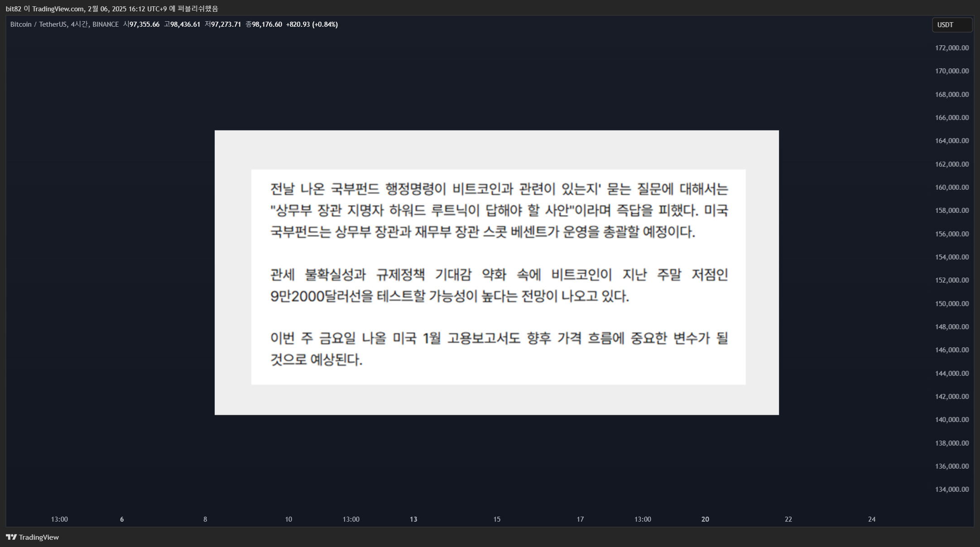Click the TradingView logo at the bottom

pos(32,537)
